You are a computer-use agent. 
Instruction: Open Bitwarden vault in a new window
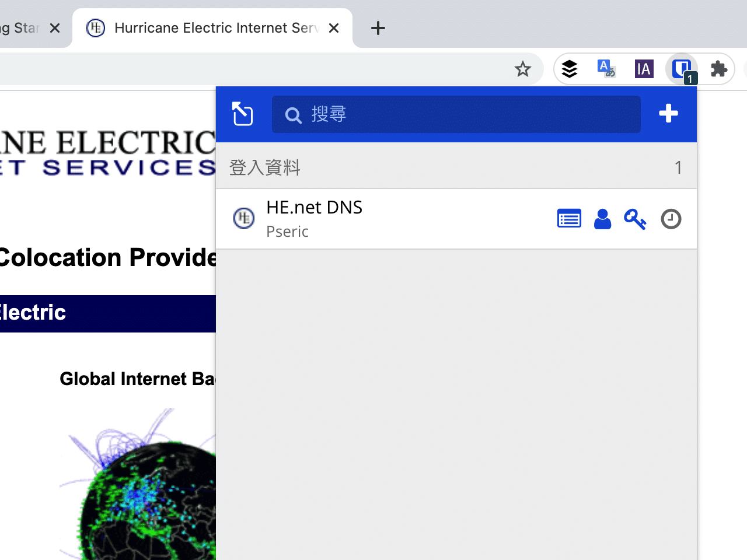click(x=242, y=114)
